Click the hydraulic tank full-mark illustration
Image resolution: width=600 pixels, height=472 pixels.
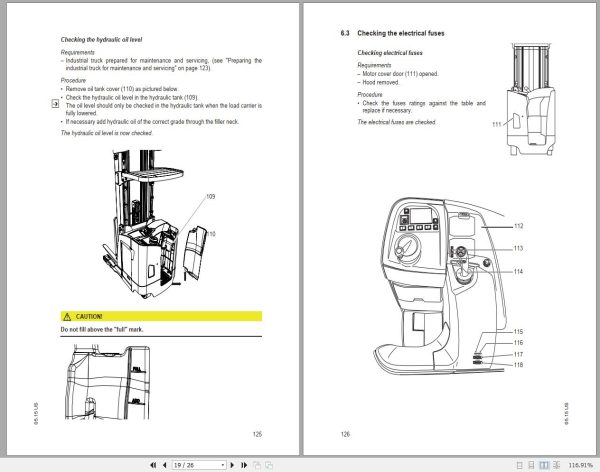tap(108, 382)
